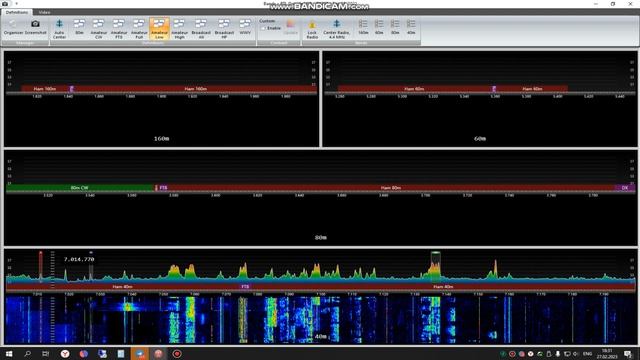Screen dimensions: 640x360
Task: Choose 60m in the Bands group
Action: click(379, 28)
